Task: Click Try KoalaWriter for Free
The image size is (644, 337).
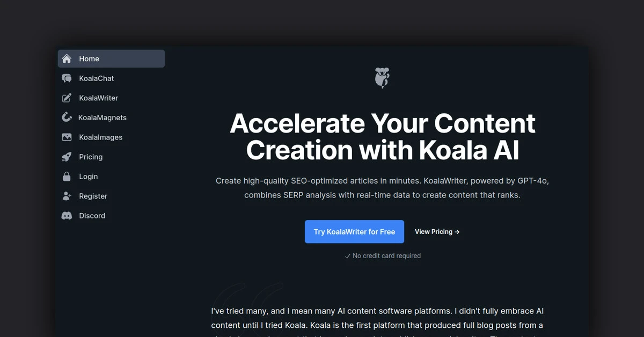Action: (x=354, y=231)
